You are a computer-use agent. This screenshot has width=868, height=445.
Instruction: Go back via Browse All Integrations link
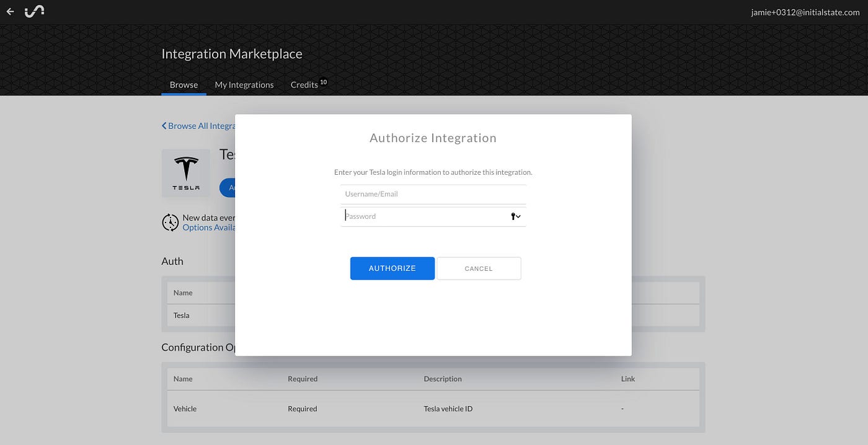tap(198, 126)
